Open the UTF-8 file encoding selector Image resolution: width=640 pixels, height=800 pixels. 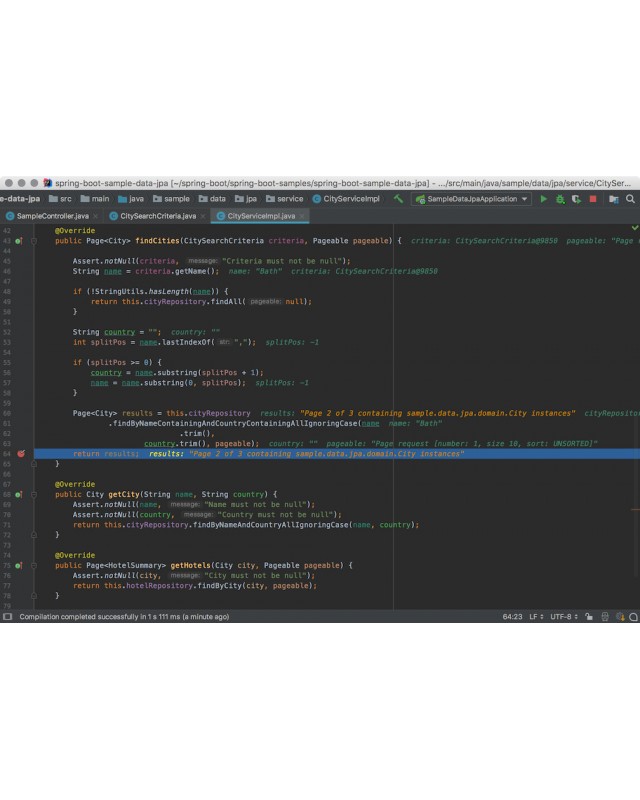click(x=563, y=617)
